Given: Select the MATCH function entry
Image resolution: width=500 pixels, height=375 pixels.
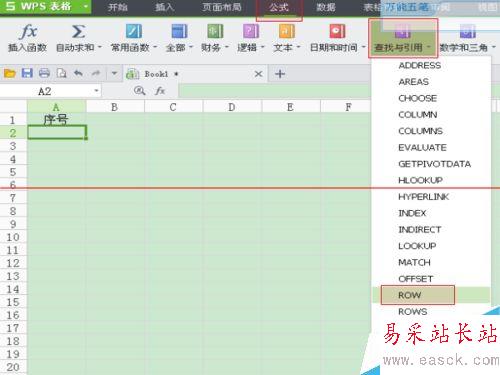Looking at the screenshot, I should coord(414,263).
